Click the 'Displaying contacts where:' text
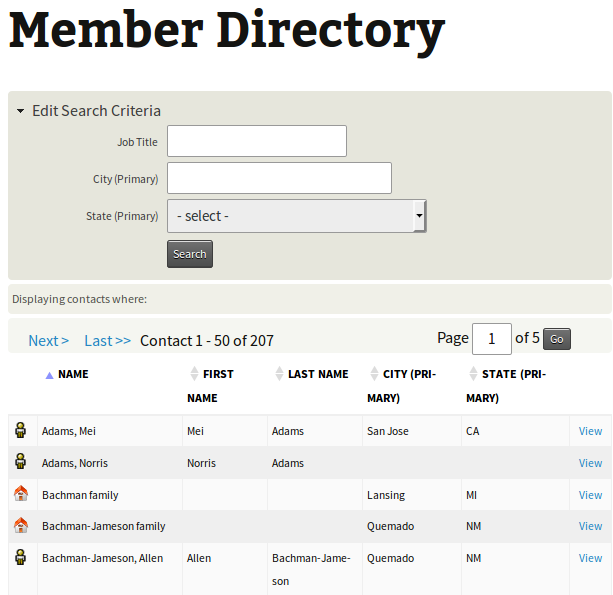The height and width of the screenshot is (595, 613). coord(79,299)
